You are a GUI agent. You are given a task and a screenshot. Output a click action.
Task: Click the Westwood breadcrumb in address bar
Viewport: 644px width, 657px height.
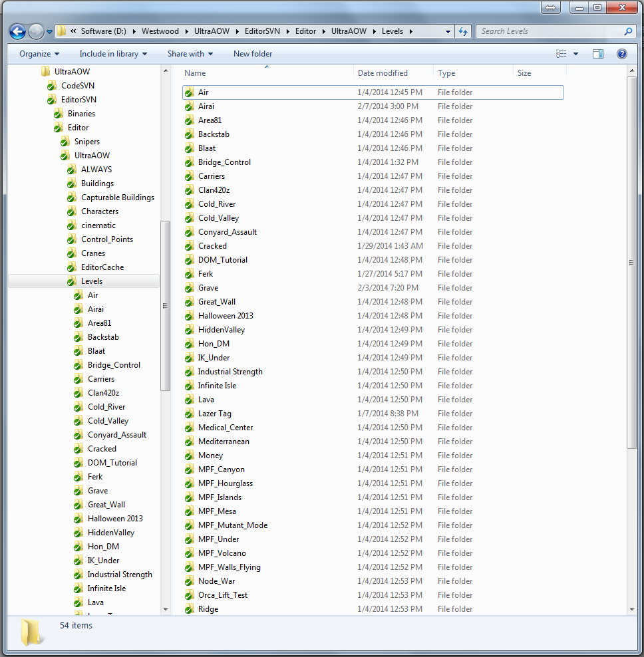click(160, 31)
